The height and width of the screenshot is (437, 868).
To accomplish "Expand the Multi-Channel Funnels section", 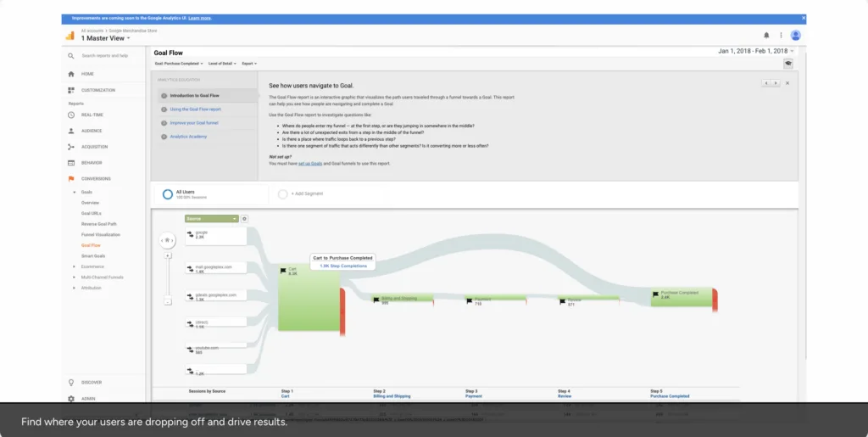I will (x=75, y=277).
